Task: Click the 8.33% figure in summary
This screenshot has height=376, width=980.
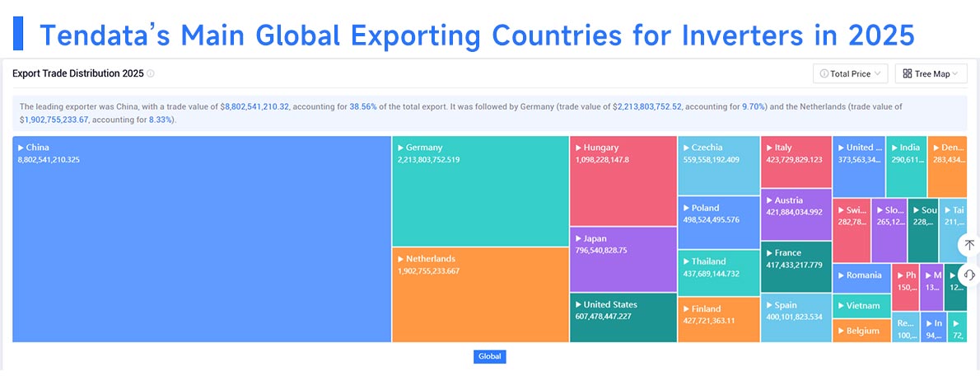Action: (161, 119)
